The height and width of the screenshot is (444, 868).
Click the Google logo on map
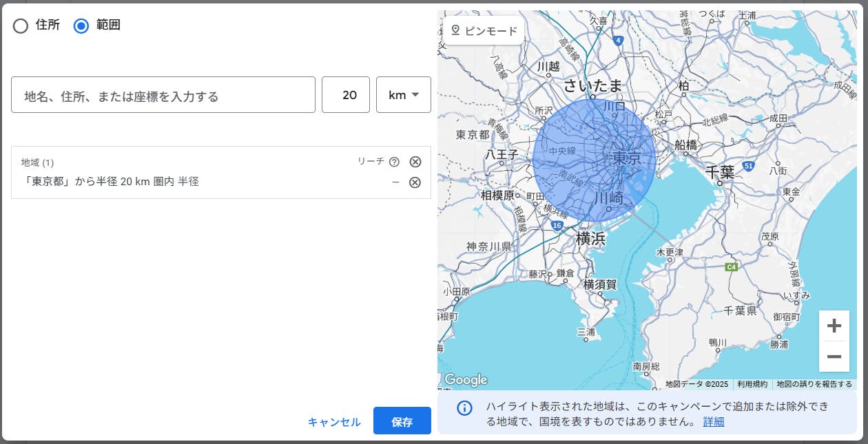pyautogui.click(x=466, y=380)
